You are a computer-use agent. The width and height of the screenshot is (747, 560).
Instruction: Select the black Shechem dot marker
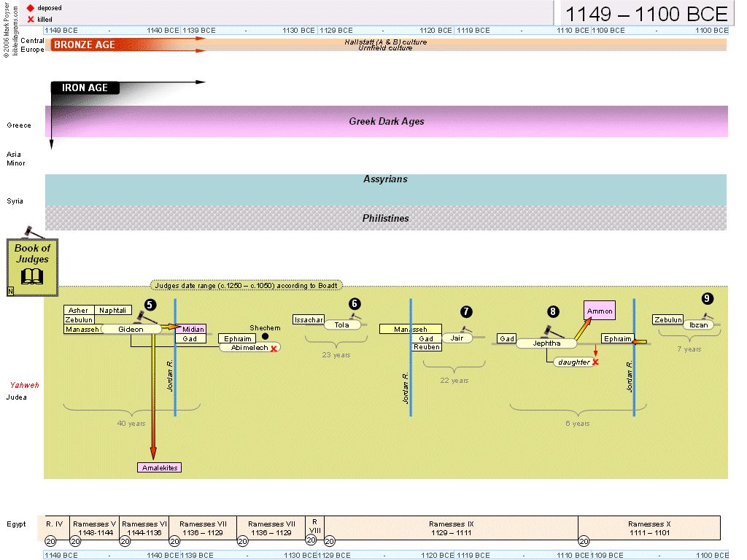click(265, 337)
